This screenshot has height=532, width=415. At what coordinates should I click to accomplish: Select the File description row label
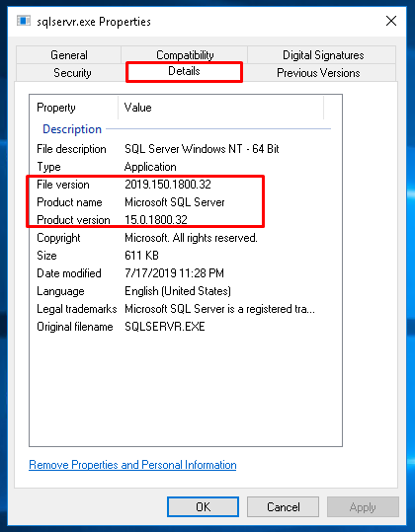coord(71,149)
